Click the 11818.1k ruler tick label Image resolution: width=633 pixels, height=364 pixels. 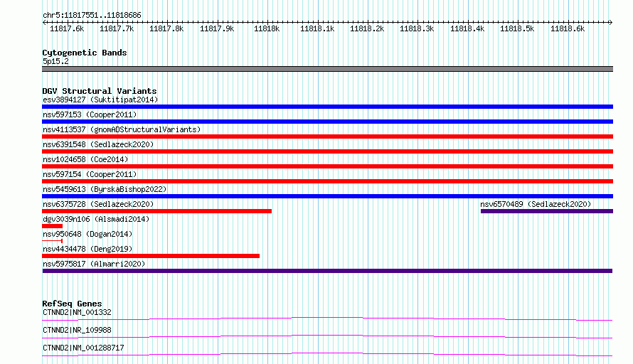point(317,29)
